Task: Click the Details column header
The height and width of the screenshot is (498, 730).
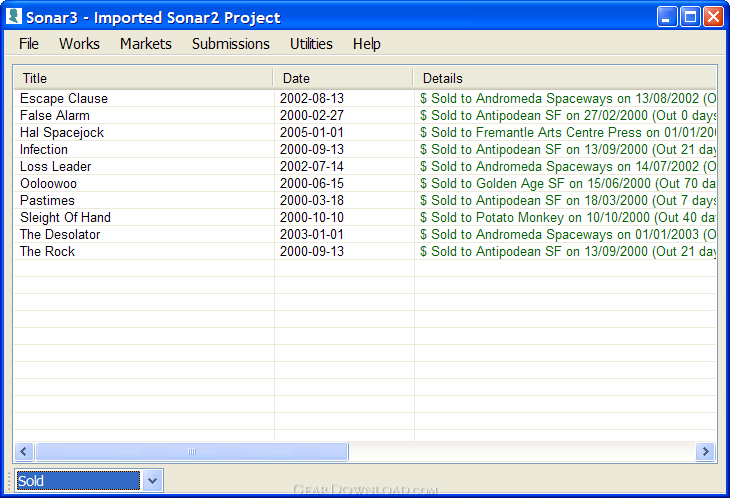Action: [565, 78]
